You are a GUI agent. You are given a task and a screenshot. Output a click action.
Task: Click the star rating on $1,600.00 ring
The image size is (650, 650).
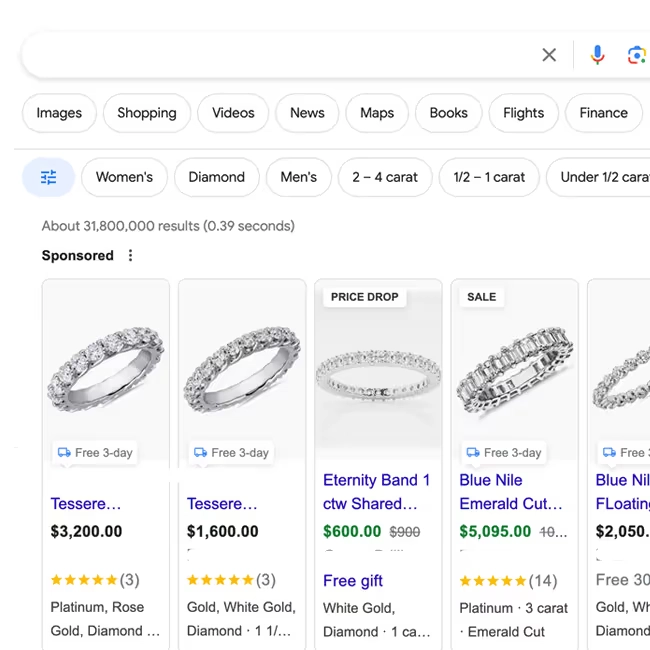point(231,580)
